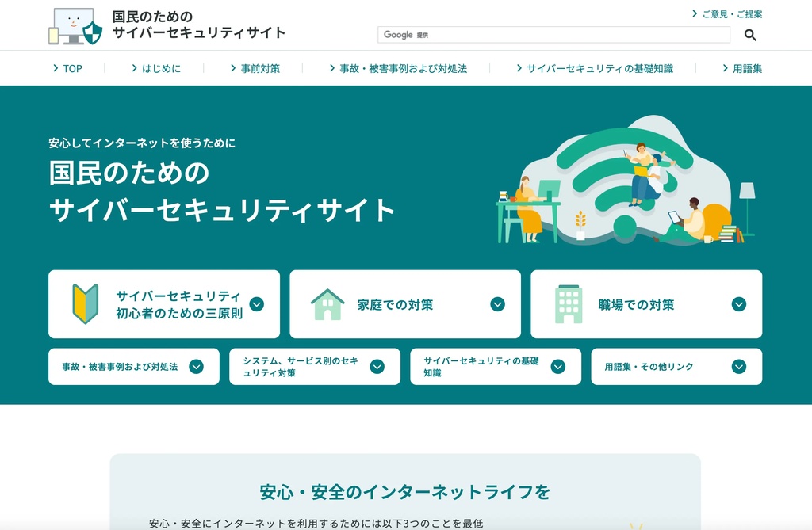Expand the 用語集・その他リンク chevron
This screenshot has width=812, height=530.
738,367
